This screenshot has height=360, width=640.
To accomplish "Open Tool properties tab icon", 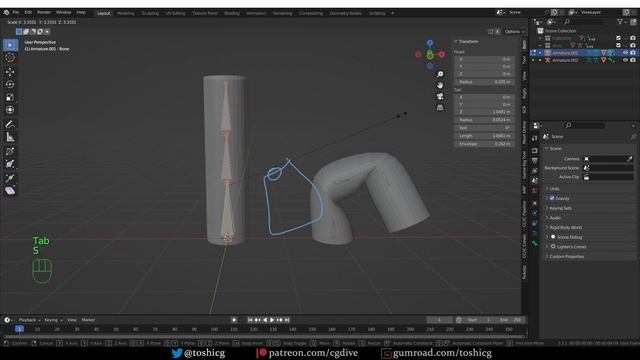I will (535, 139).
